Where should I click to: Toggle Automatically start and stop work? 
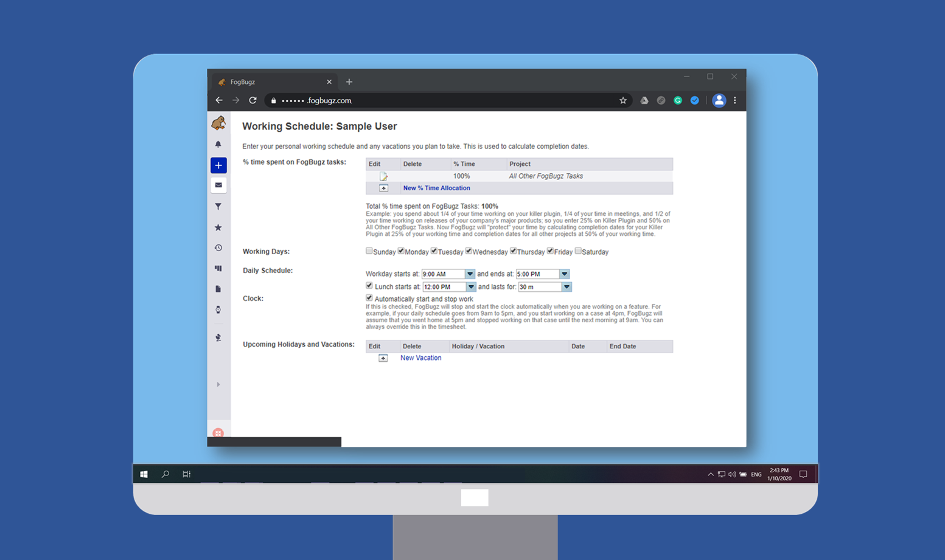point(369,298)
